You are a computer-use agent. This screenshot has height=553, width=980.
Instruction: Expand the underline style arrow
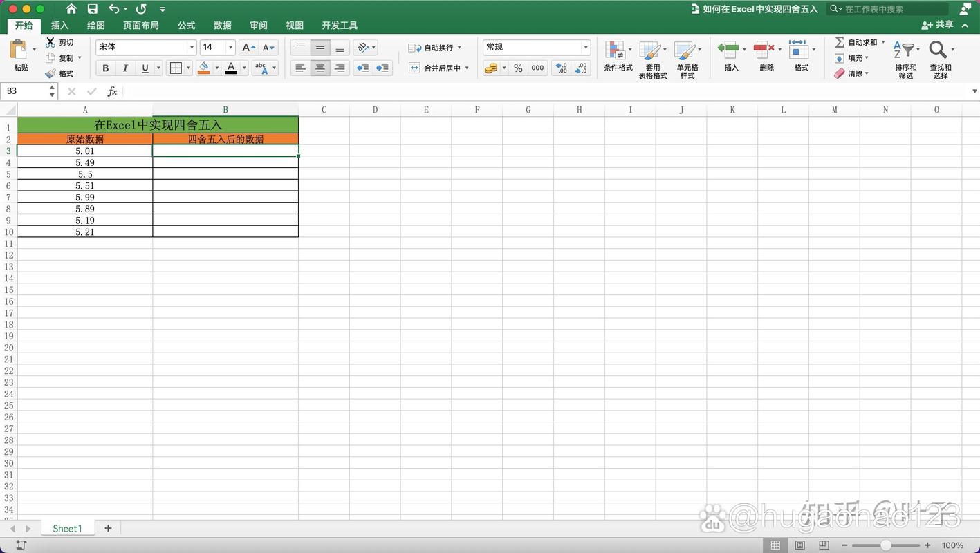158,68
